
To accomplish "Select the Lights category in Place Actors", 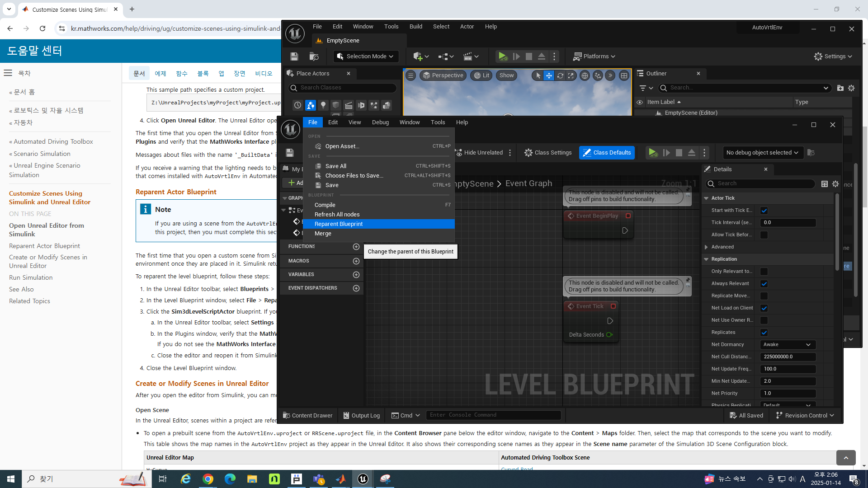I will click(x=323, y=105).
